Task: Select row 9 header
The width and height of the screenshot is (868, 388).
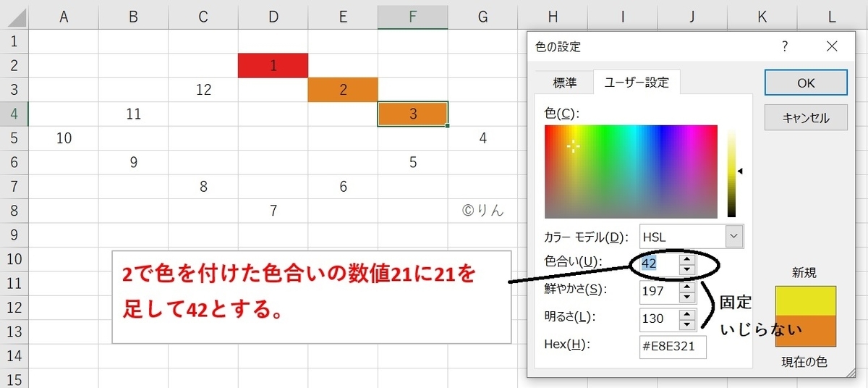Action: click(x=14, y=235)
